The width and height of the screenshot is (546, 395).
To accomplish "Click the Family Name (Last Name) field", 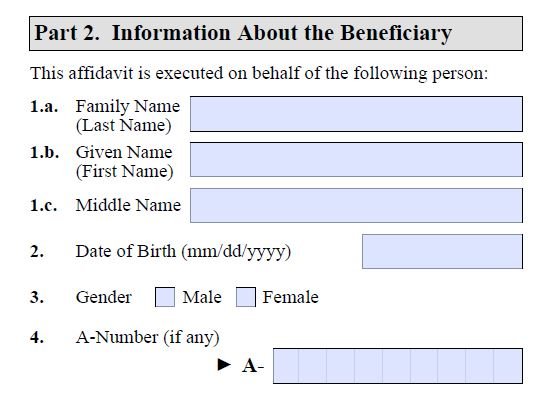I will pyautogui.click(x=356, y=114).
